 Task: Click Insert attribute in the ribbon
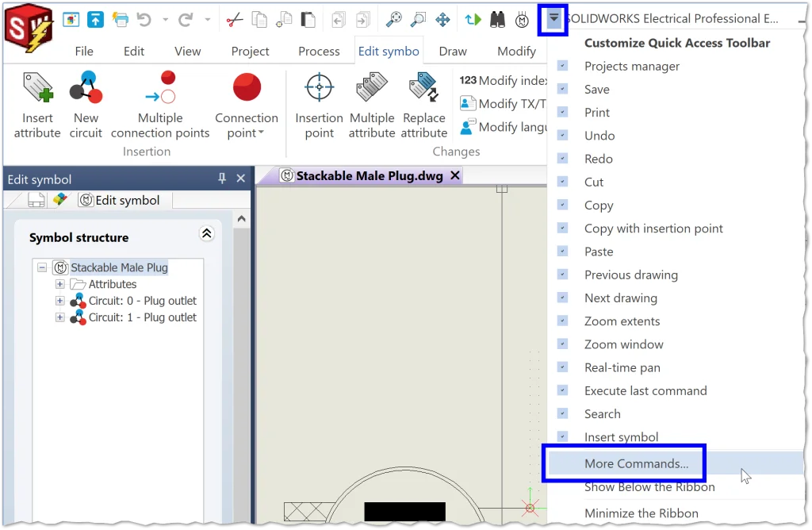[x=37, y=105]
